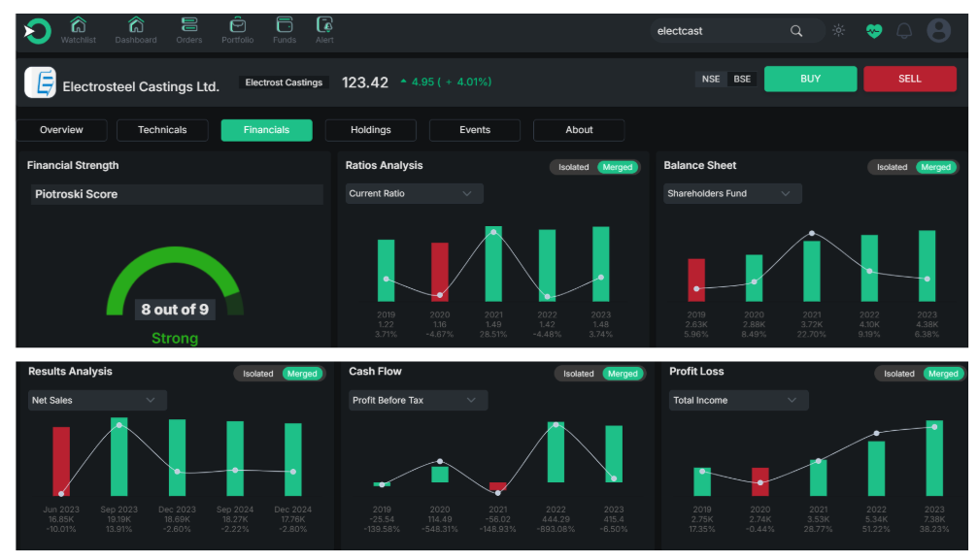
Task: Expand the Total Income dropdown
Action: (738, 401)
